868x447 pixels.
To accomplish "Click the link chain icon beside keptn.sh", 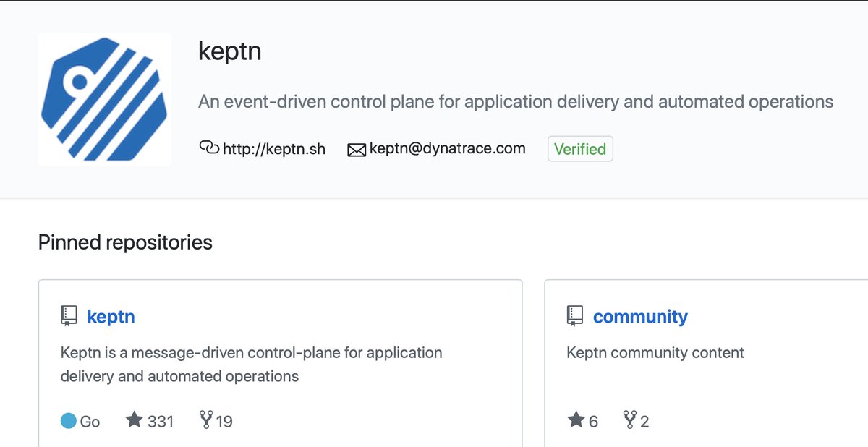I will pyautogui.click(x=208, y=148).
